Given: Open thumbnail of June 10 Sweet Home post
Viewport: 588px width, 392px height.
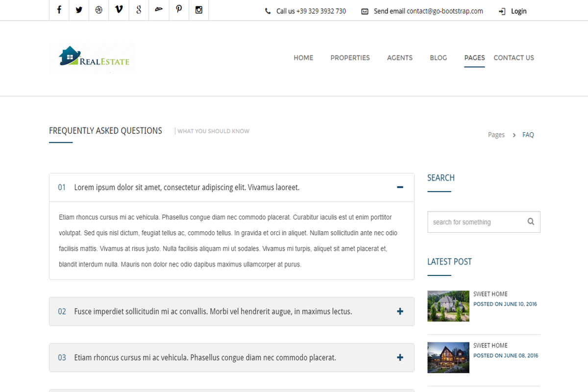Looking at the screenshot, I should (x=448, y=306).
